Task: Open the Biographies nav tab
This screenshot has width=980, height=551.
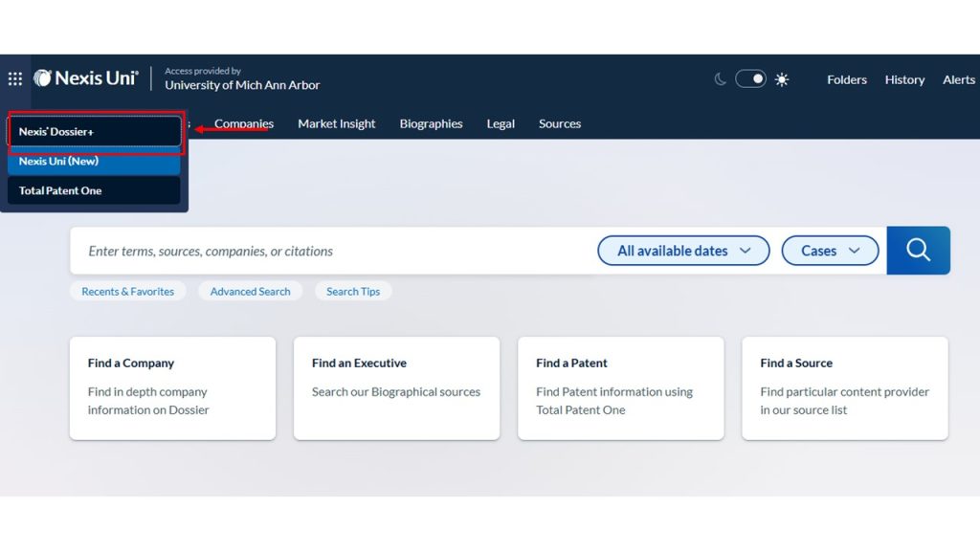Action: (432, 123)
